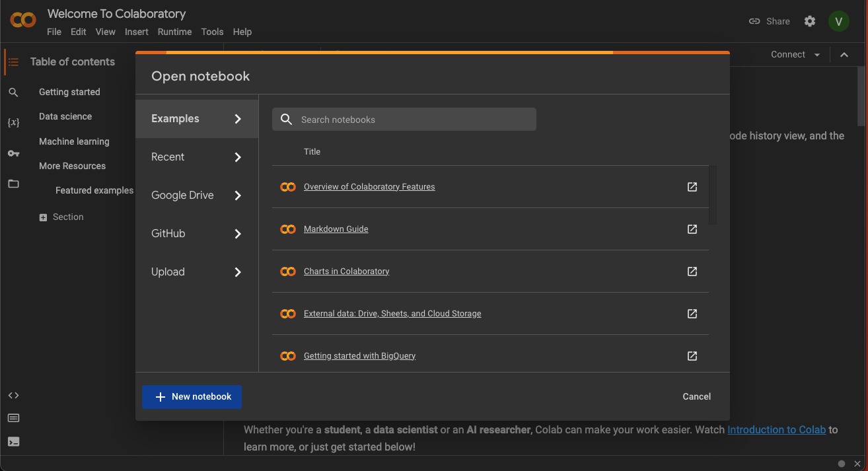
Task: Open the Table of contents sidebar icon
Action: (13, 62)
